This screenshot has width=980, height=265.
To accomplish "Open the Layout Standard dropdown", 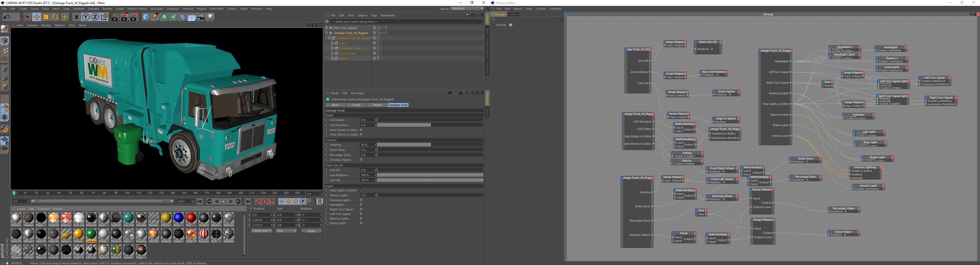I will coord(467,8).
